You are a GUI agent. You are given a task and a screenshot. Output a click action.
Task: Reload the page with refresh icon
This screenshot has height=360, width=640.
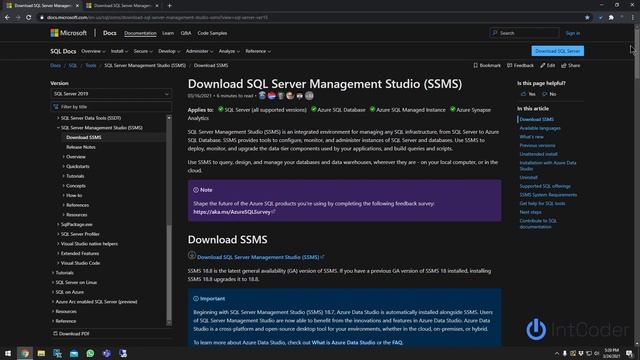29,18
